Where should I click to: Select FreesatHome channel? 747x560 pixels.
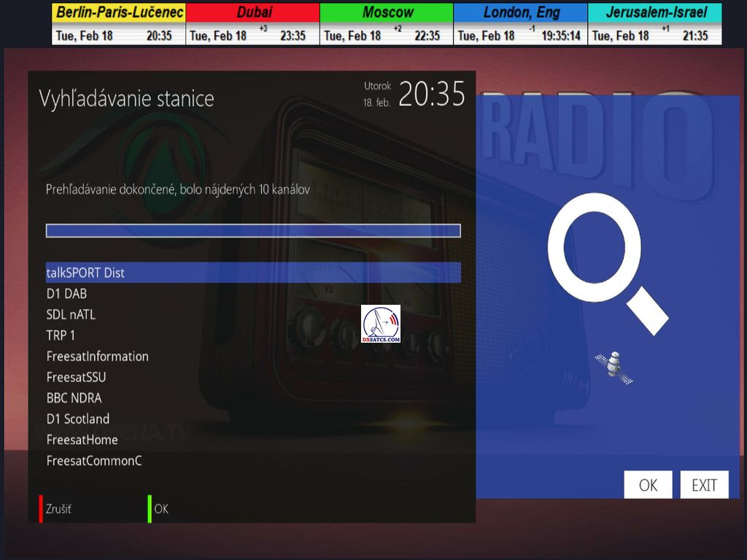click(82, 440)
